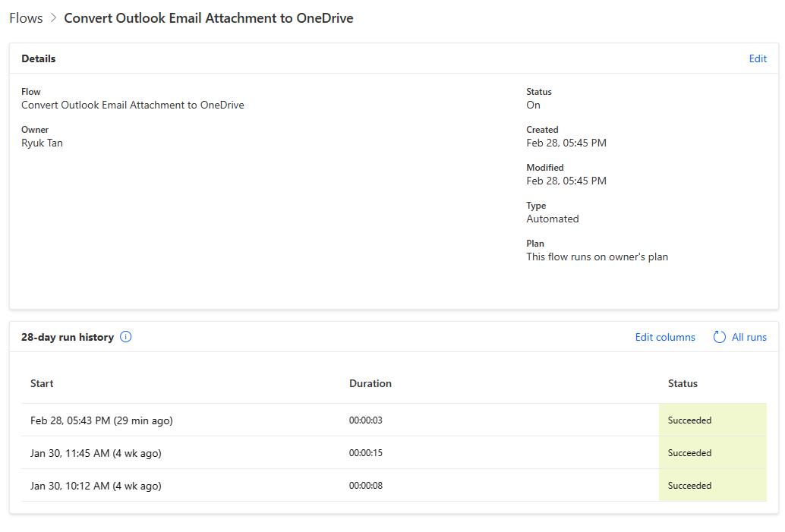The image size is (785, 532).
Task: Click Edit link in Details panel
Action: [758, 58]
